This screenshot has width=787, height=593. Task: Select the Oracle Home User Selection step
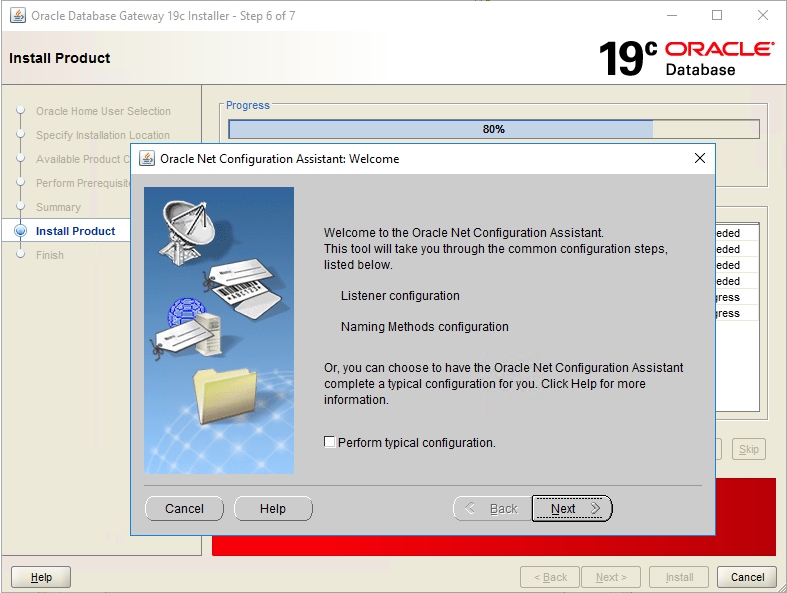pyautogui.click(x=103, y=111)
